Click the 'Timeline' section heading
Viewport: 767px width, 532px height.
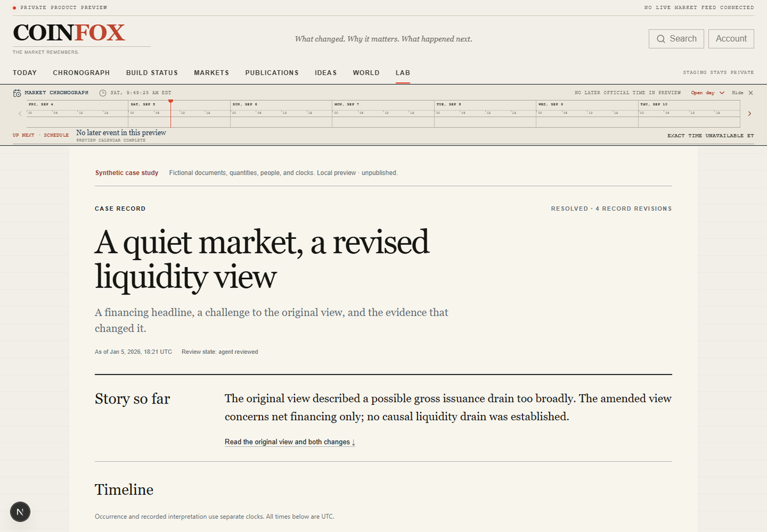[x=124, y=490]
